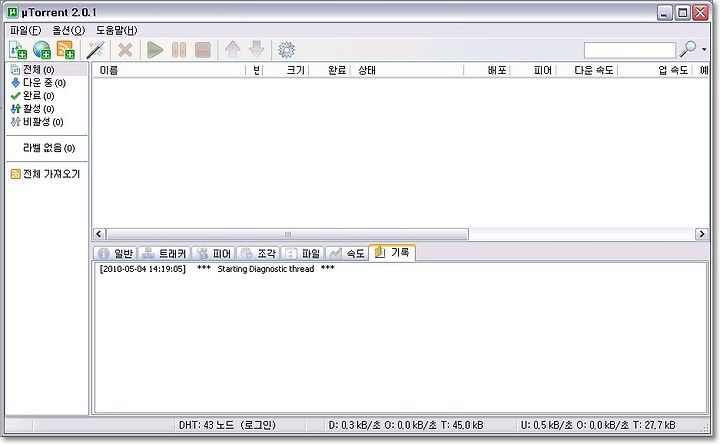Image resolution: width=720 pixels, height=444 pixels.
Task: Open the search provider dropdown arrow
Action: 704,49
